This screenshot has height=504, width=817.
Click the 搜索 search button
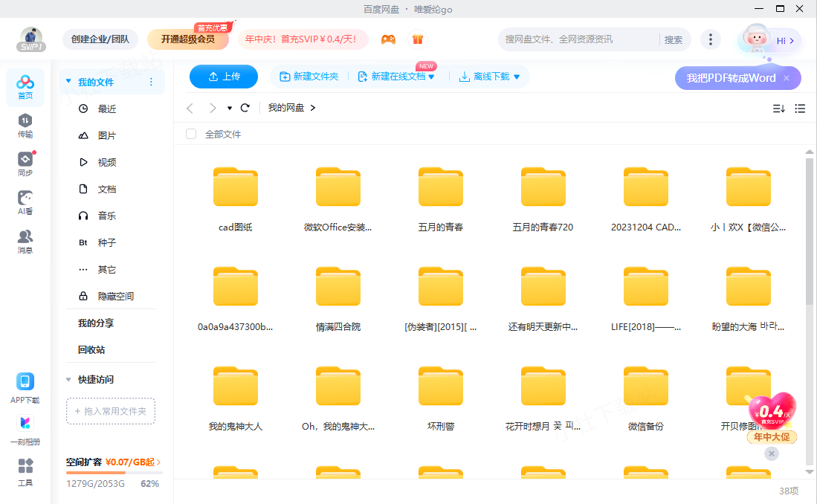click(x=674, y=39)
